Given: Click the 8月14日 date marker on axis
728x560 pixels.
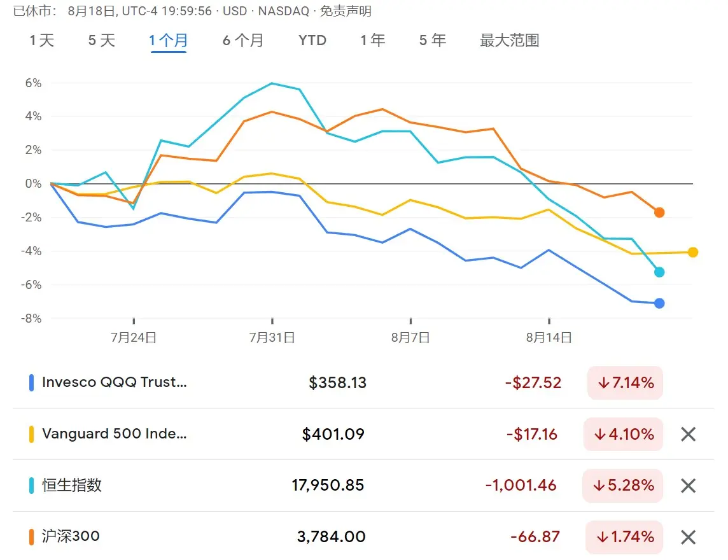Looking at the screenshot, I should click(x=549, y=337).
